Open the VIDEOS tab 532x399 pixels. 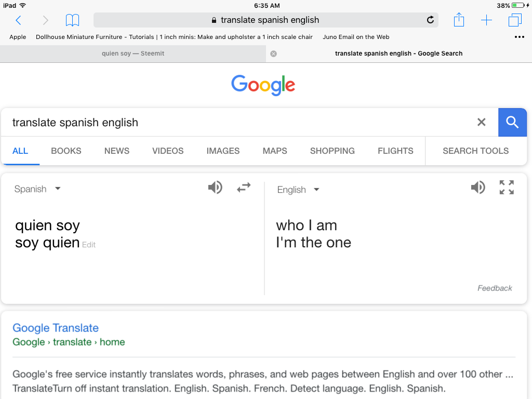168,151
